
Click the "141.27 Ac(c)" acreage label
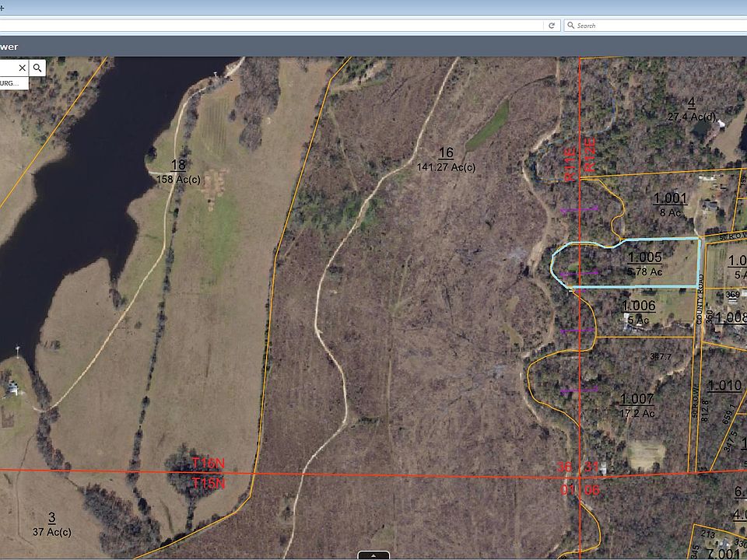(x=446, y=167)
